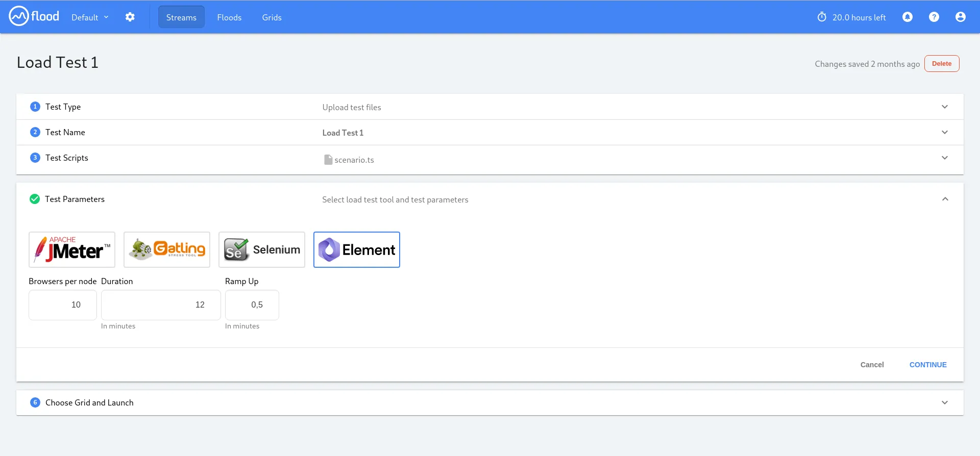Select the Apache JMeter tool
Image resolution: width=980 pixels, height=456 pixels.
[72, 249]
